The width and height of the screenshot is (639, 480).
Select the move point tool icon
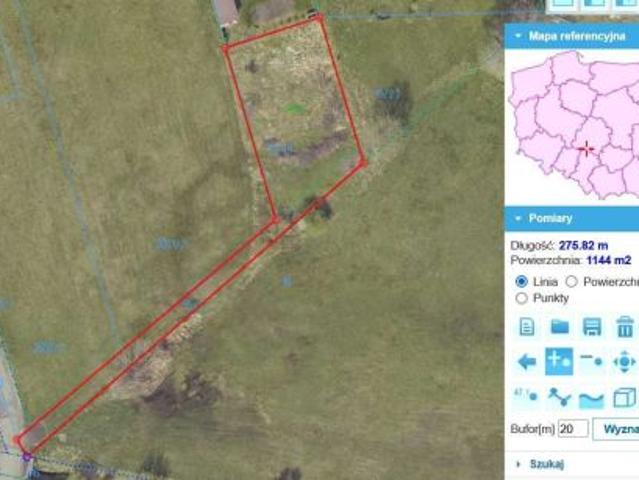point(624,361)
